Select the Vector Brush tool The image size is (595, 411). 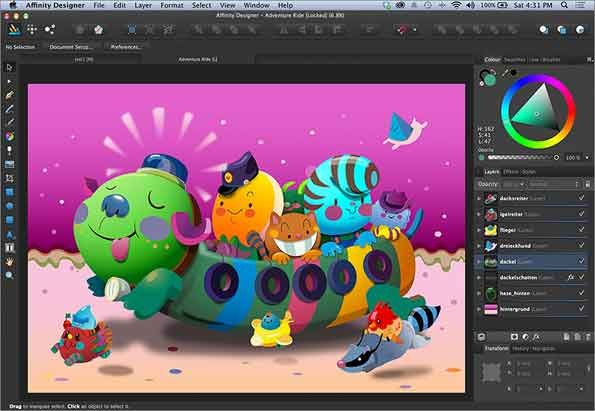click(x=9, y=122)
